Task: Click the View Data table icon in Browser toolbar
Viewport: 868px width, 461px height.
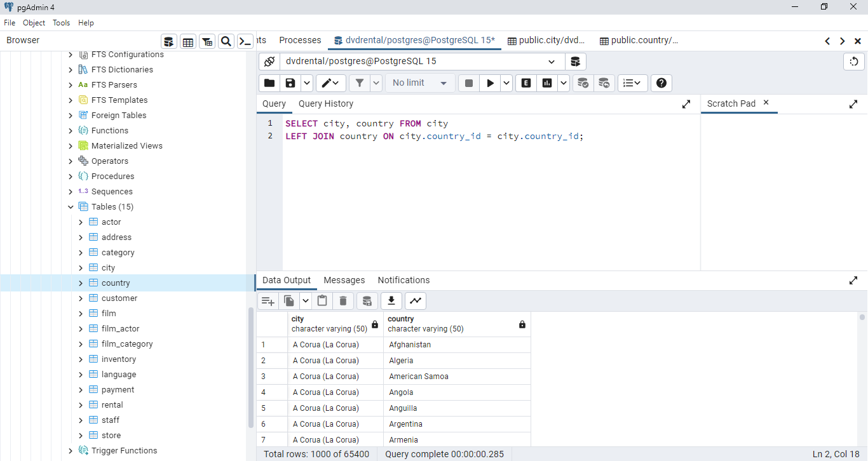Action: click(x=188, y=42)
